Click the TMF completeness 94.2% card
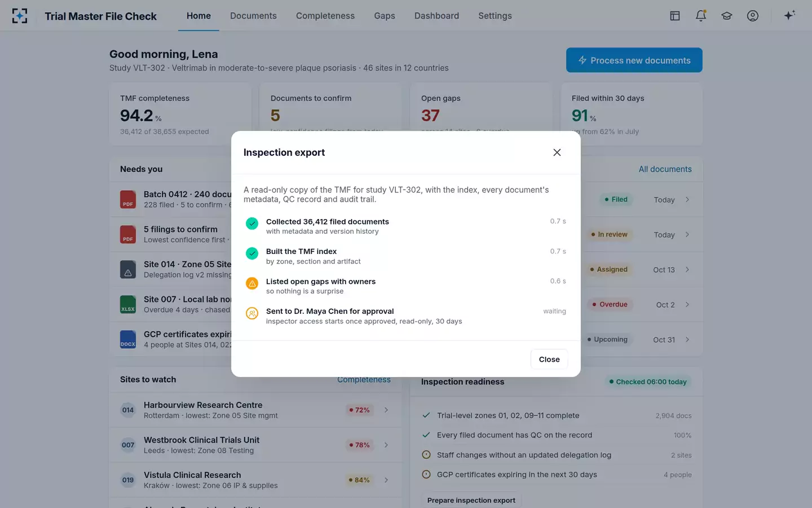Viewport: 812px width, 508px height. click(x=180, y=114)
